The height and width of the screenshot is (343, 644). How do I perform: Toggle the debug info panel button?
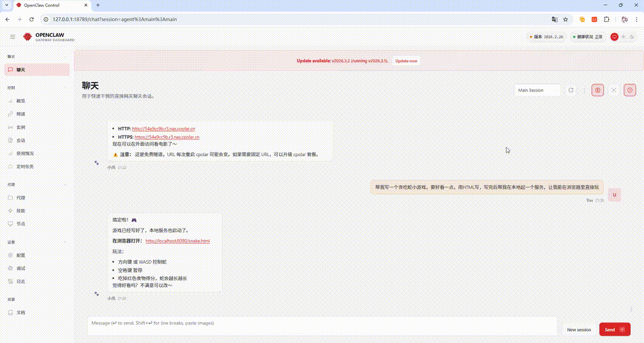[597, 90]
